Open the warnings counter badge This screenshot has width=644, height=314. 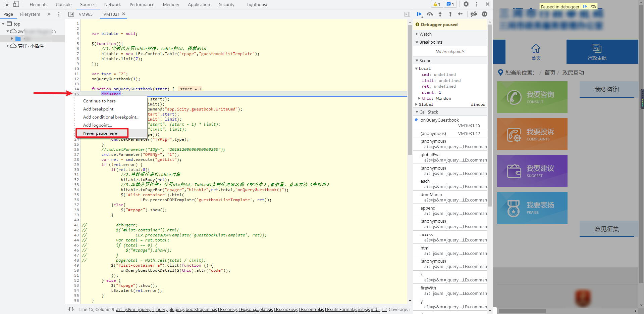(437, 4)
